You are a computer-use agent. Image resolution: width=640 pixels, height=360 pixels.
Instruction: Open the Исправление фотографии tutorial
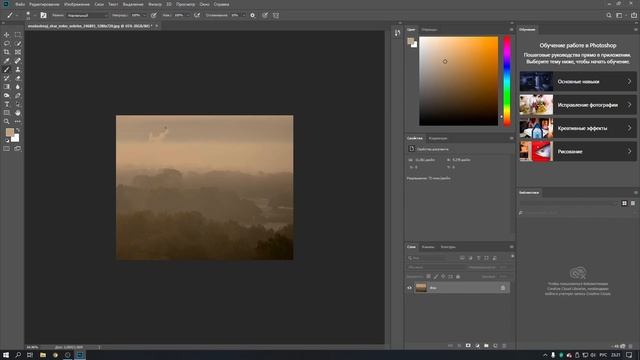tap(578, 105)
